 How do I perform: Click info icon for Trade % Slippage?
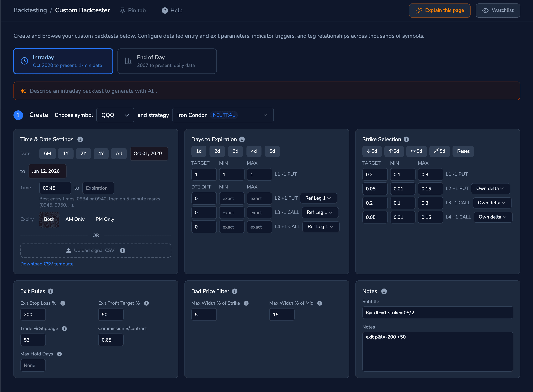[x=64, y=328]
